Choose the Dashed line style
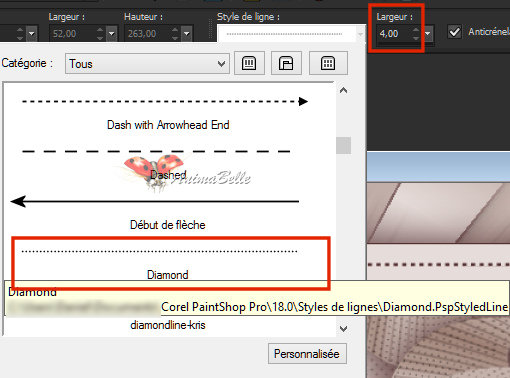This screenshot has height=378, width=510. coord(168,163)
